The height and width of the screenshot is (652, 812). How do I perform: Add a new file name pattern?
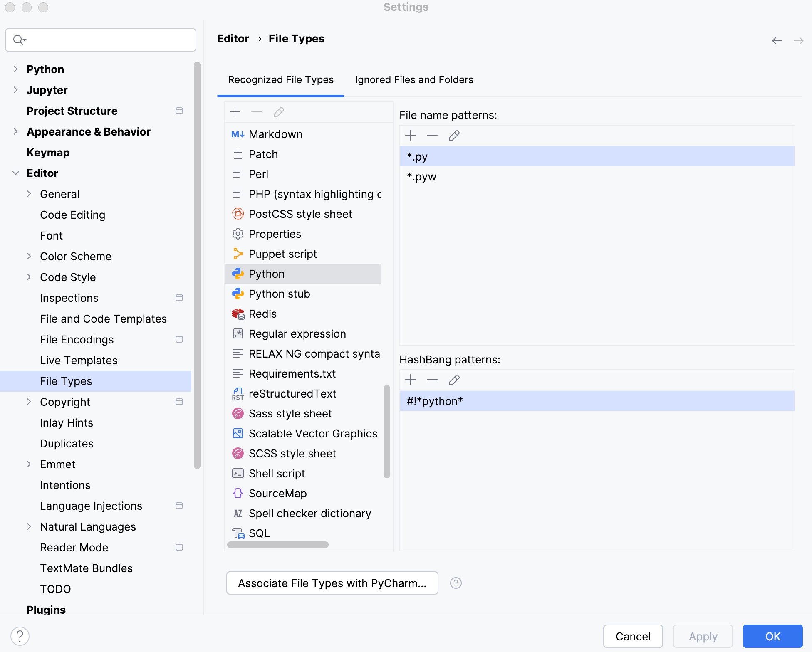click(x=411, y=135)
